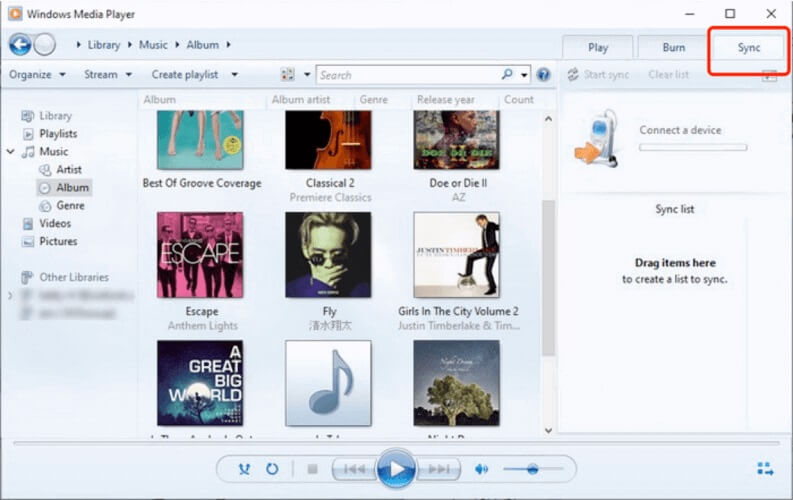The height and width of the screenshot is (500, 793).
Task: Skip to the next track
Action: tap(440, 468)
